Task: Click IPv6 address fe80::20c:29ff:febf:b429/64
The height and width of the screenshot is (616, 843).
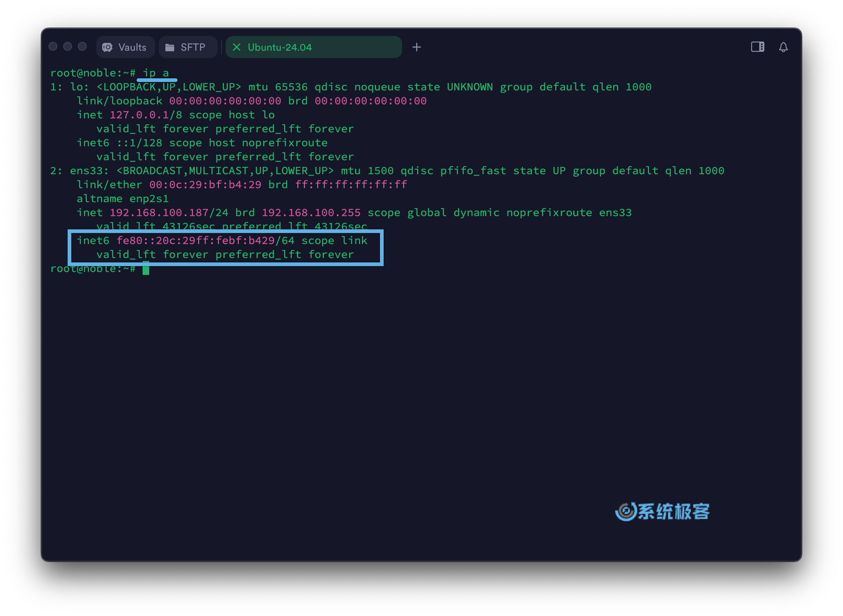Action: (205, 240)
